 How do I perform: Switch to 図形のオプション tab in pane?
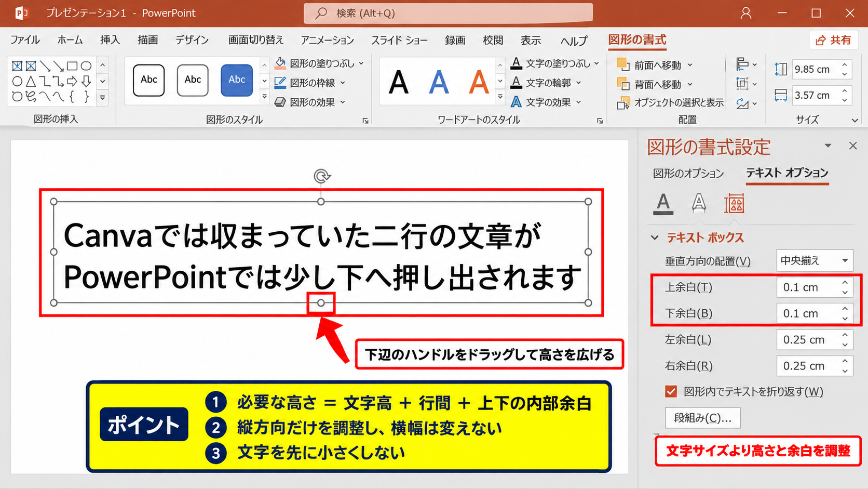688,173
